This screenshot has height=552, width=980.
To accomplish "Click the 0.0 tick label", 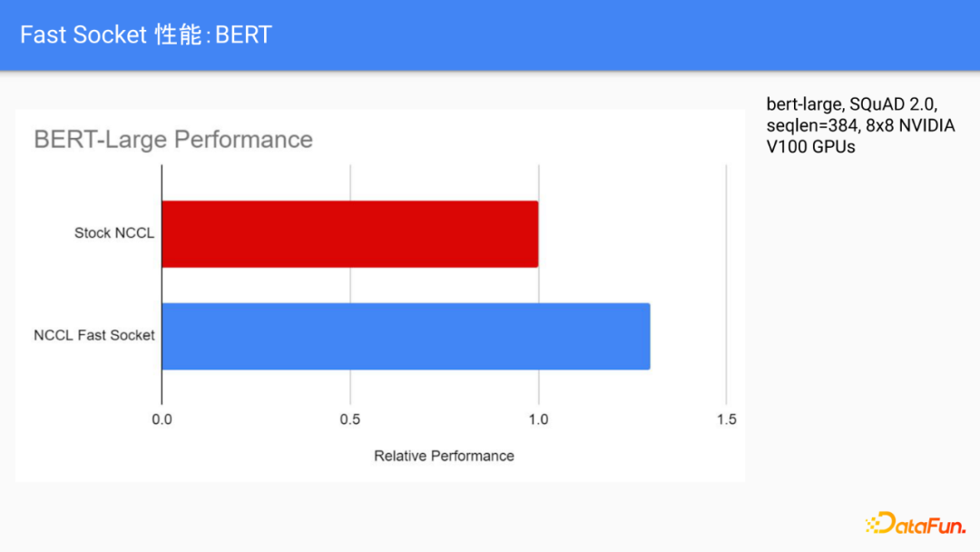I will tap(162, 419).
